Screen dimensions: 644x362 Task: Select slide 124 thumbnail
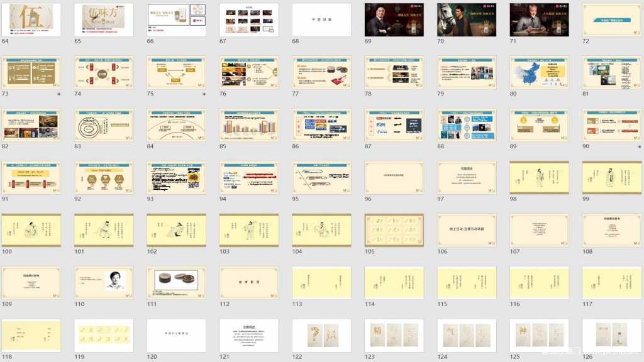[x=467, y=336]
